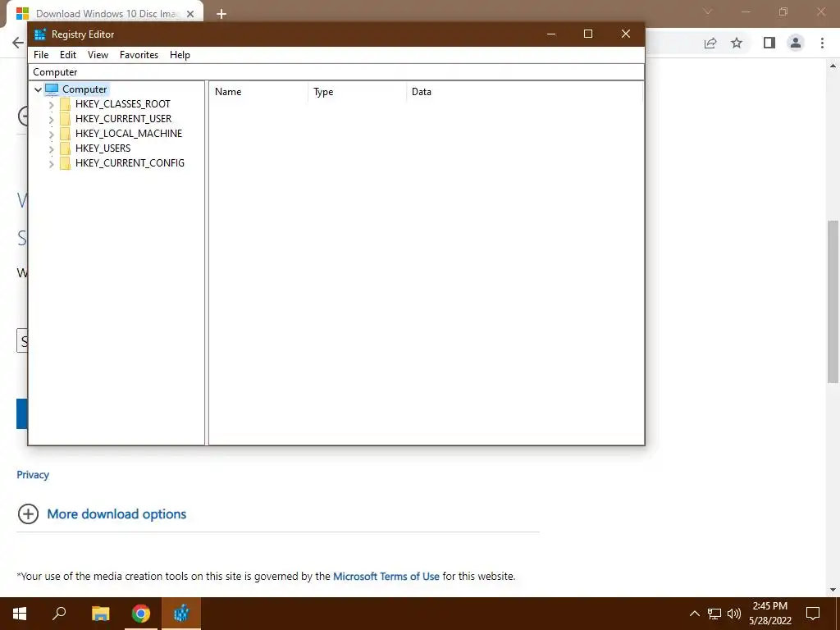Switch to Chrome from the taskbar
Image resolution: width=840 pixels, height=630 pixels.
tap(141, 614)
